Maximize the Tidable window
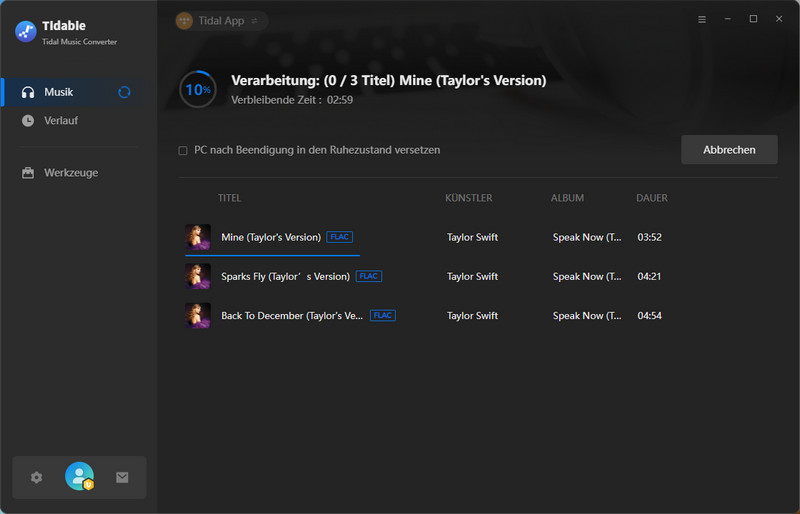The width and height of the screenshot is (800, 514). click(x=753, y=19)
